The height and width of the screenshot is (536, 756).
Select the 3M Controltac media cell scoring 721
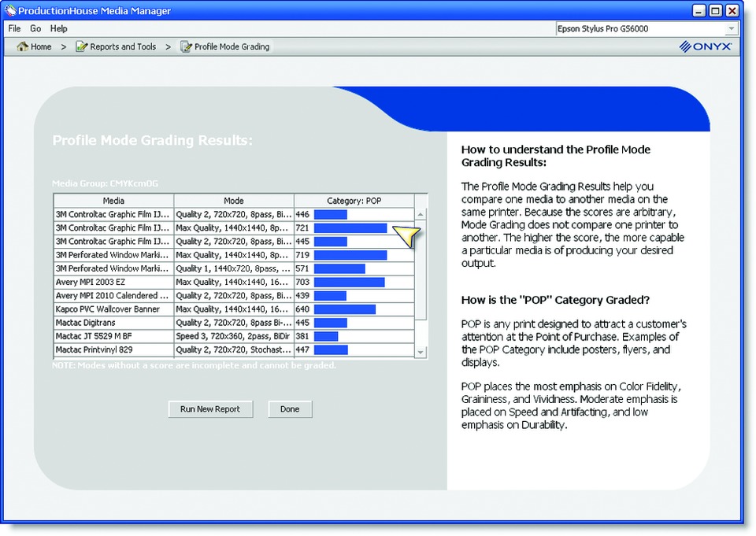click(113, 227)
